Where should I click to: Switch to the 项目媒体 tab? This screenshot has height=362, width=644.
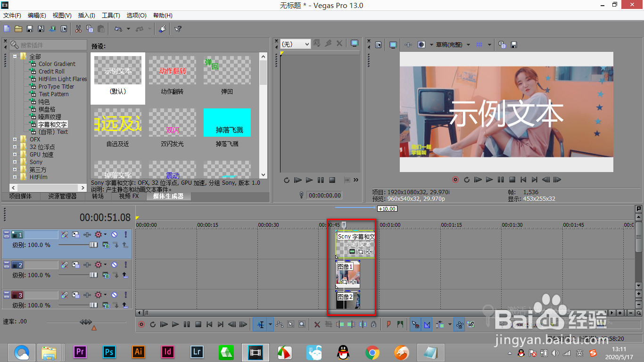tap(20, 196)
